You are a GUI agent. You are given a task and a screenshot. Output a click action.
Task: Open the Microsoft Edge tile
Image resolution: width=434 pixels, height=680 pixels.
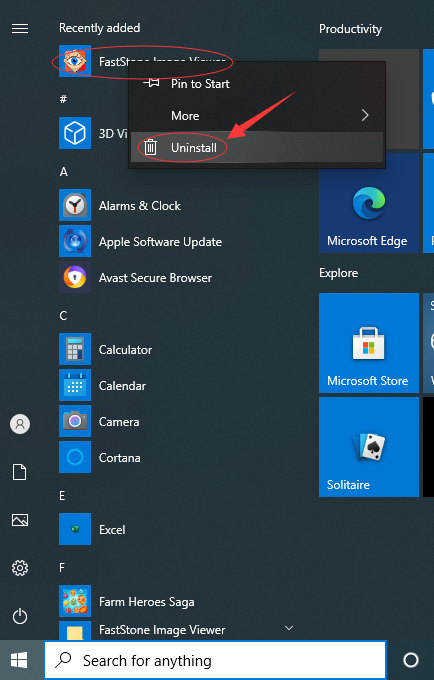pos(369,203)
